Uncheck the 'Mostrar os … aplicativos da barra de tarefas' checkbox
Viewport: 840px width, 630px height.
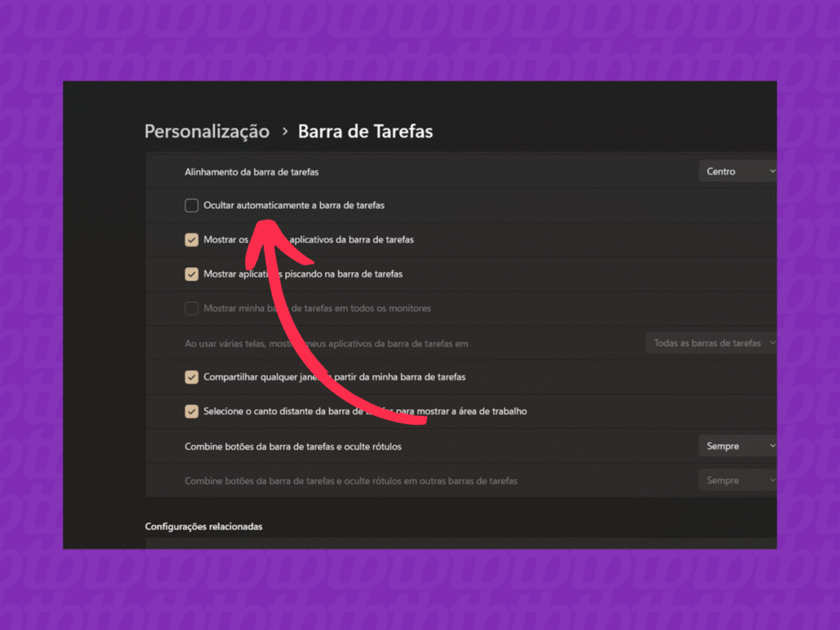191,240
